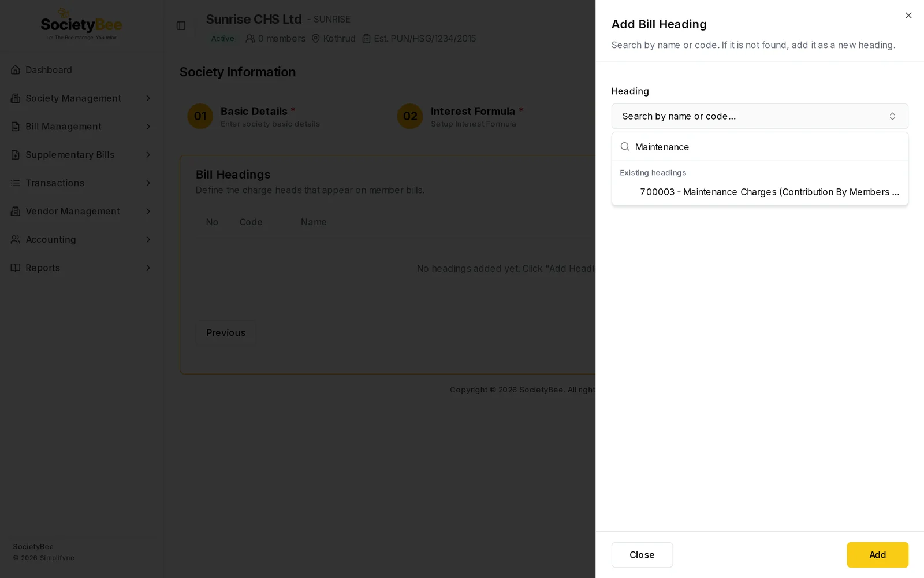
Task: Click the SocietyBee logo
Action: tap(81, 24)
